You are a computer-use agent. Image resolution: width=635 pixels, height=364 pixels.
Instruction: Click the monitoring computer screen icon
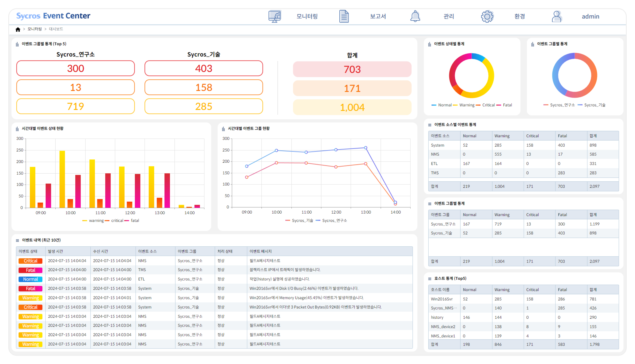(275, 16)
